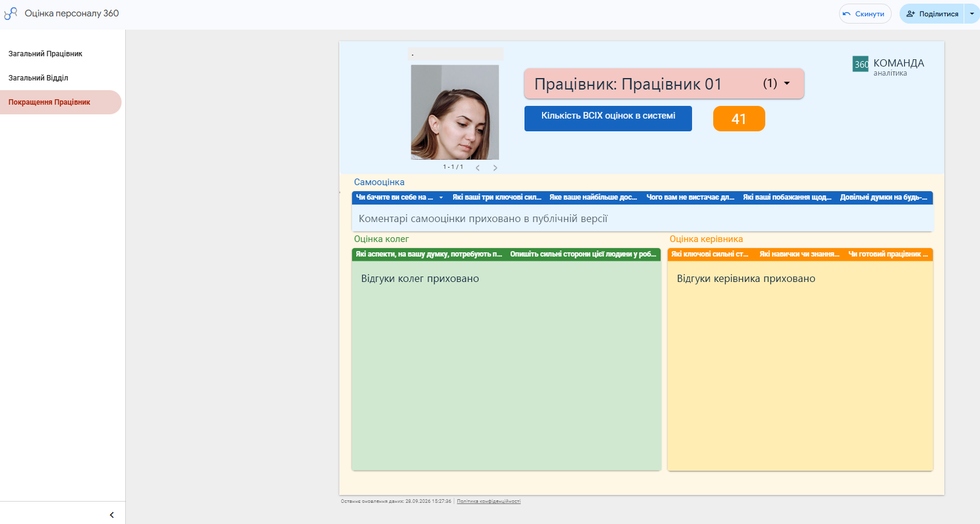This screenshot has height=524, width=980.
Task: Click the Поділитися share button
Action: (x=932, y=14)
